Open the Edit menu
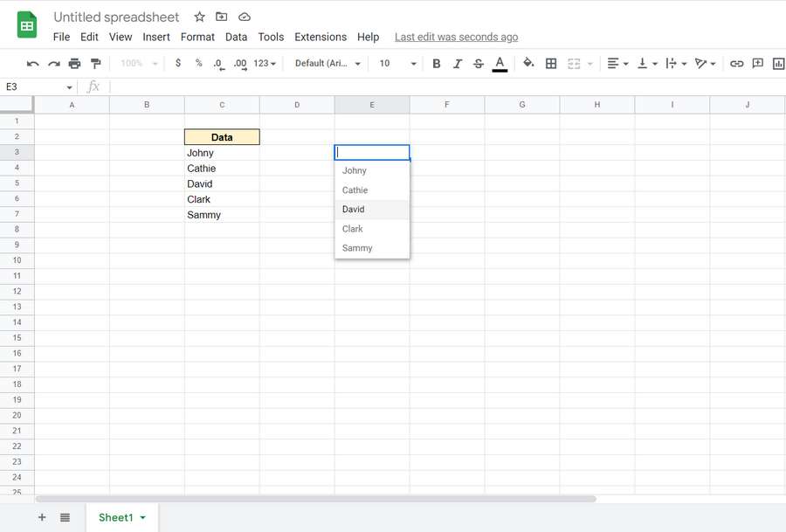 (x=89, y=37)
